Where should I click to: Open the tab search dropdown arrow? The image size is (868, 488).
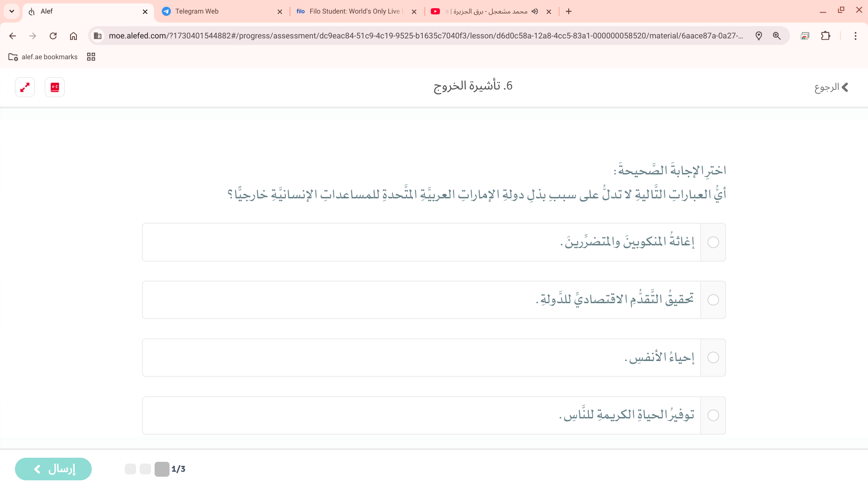12,11
